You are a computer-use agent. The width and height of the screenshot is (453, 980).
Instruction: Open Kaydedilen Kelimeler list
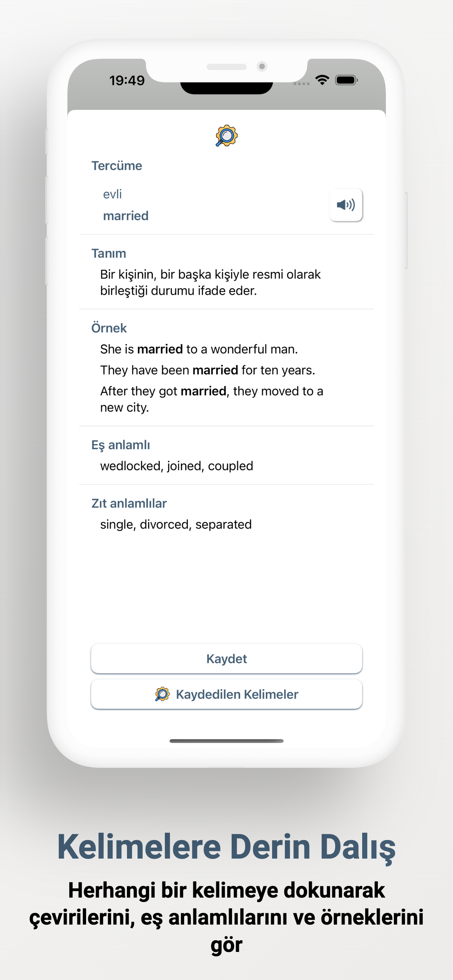coord(226,694)
